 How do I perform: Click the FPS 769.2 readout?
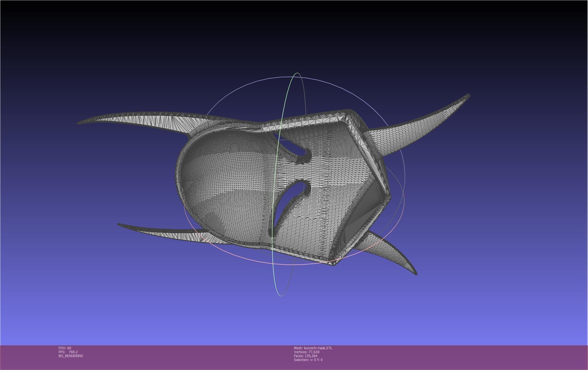(x=68, y=352)
